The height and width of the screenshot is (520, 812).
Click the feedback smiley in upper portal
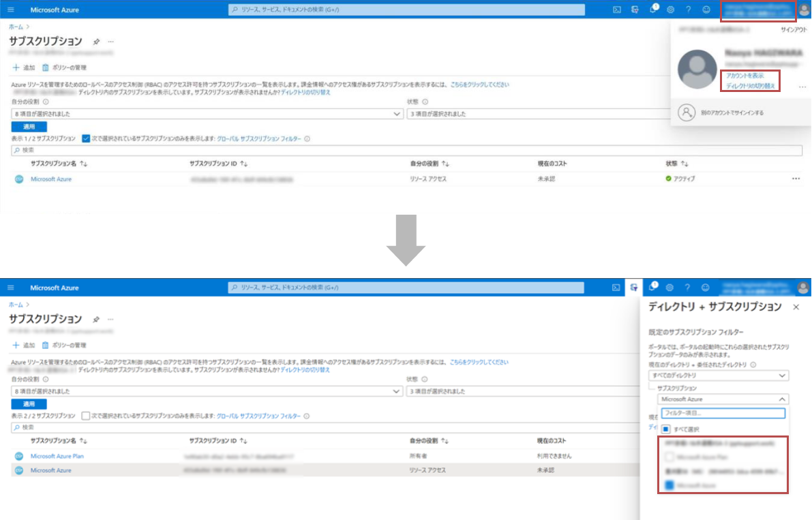[706, 10]
